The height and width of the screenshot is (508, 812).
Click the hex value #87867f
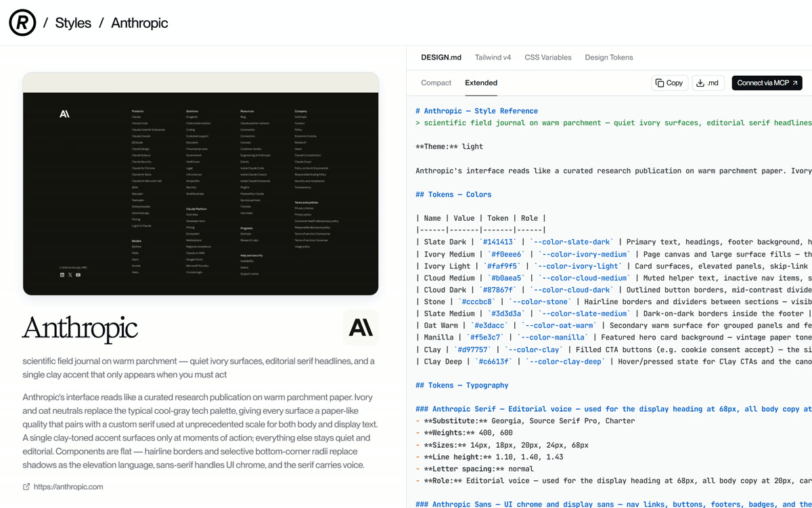[x=497, y=290]
